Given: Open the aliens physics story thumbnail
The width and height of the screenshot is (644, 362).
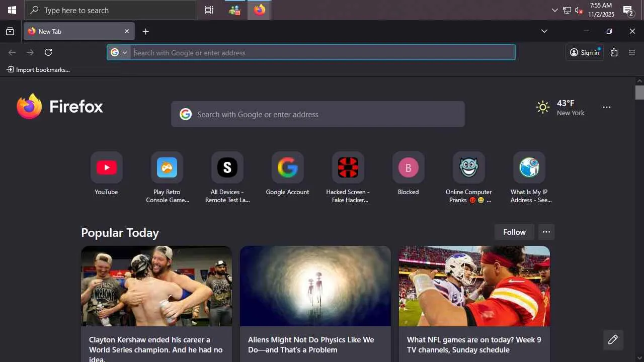Looking at the screenshot, I should [315, 286].
